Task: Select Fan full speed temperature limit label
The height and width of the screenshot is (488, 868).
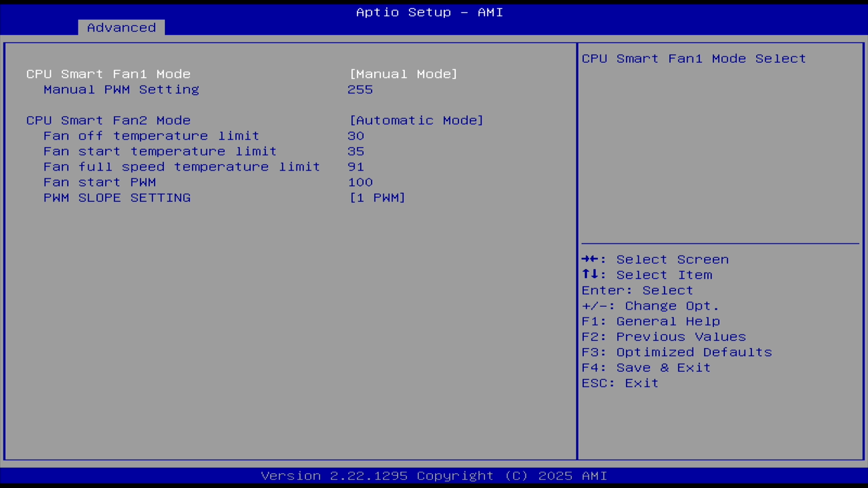Action: 182,167
